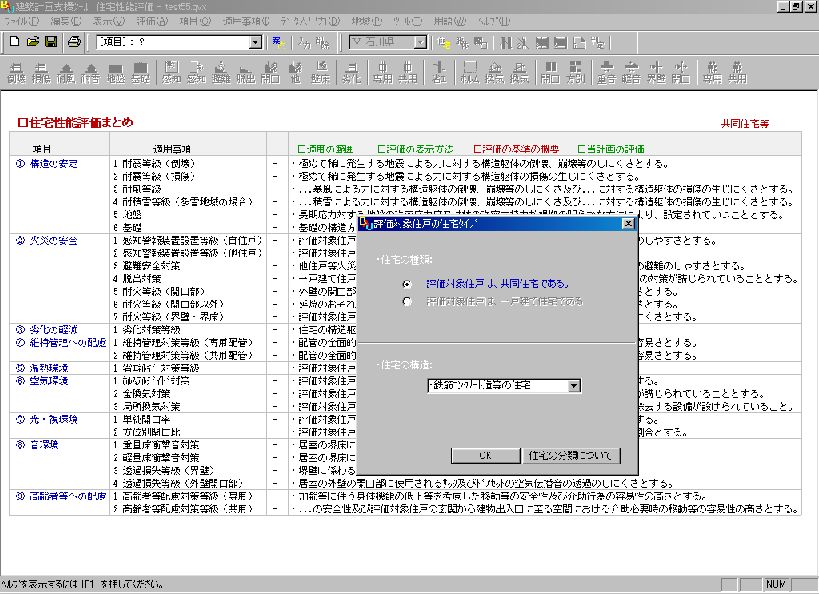Viewport: 819px width, 594px height.
Task: Click the 住宅の分類について button
Action: click(x=571, y=456)
